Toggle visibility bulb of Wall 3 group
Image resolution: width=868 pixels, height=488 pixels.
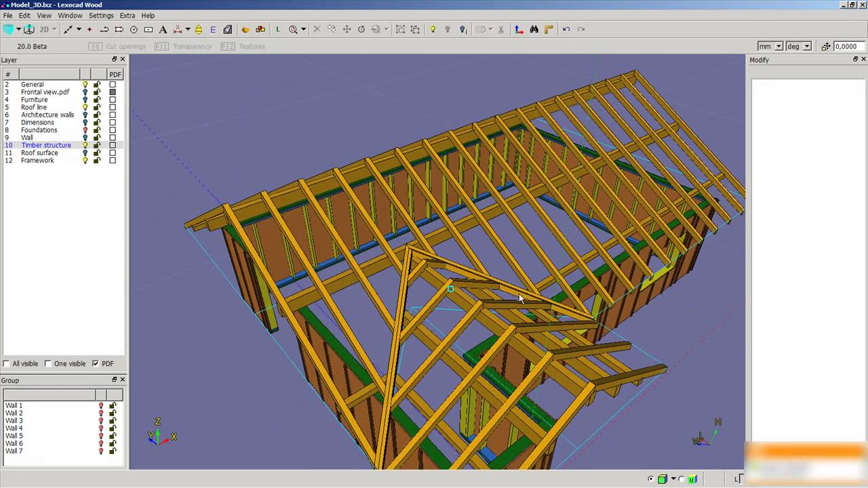(101, 421)
